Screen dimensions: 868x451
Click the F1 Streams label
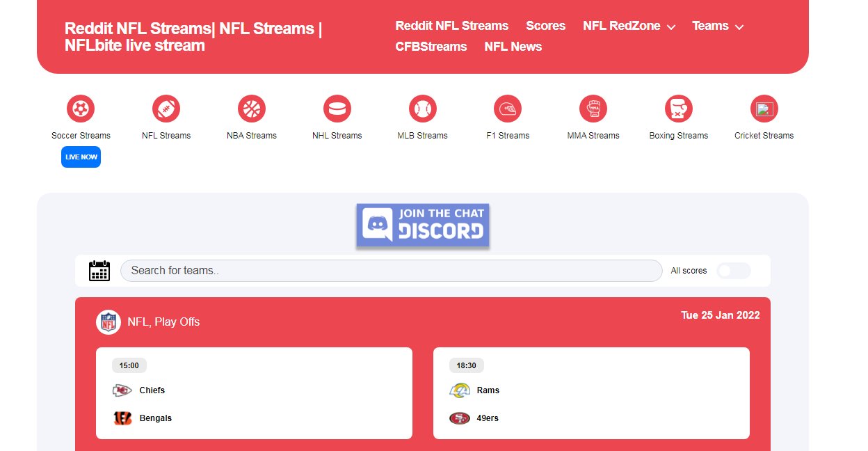(508, 136)
